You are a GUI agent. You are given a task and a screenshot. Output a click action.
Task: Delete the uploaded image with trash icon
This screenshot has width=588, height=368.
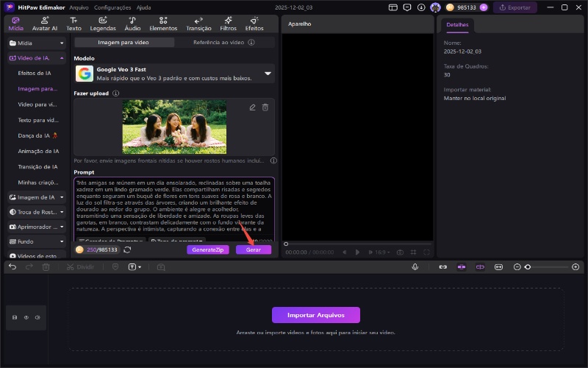coord(265,107)
